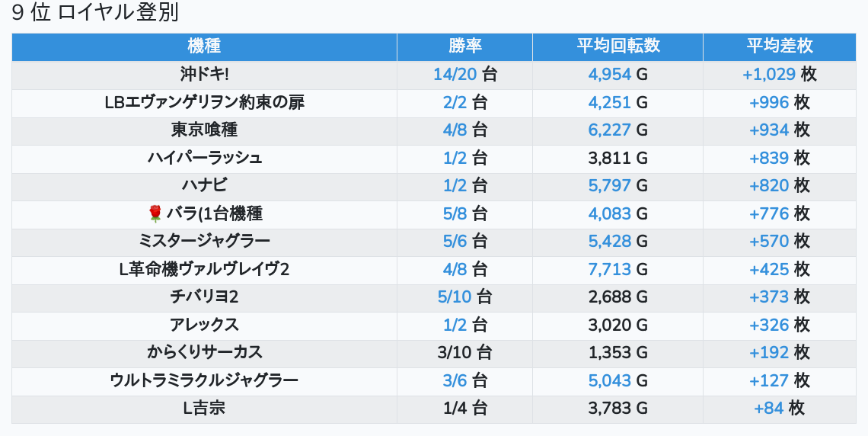The width and height of the screenshot is (868, 436).
Task: Click the 2/2 win rate link
Action: point(455,102)
